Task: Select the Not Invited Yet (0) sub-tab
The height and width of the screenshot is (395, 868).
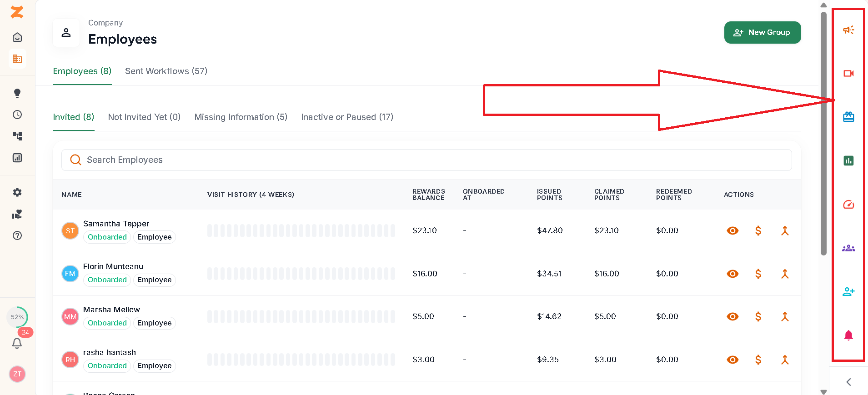Action: [x=145, y=117]
